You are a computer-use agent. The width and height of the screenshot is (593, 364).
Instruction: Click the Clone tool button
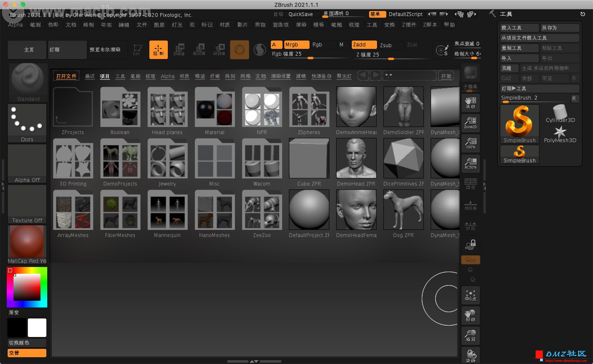[509, 68]
